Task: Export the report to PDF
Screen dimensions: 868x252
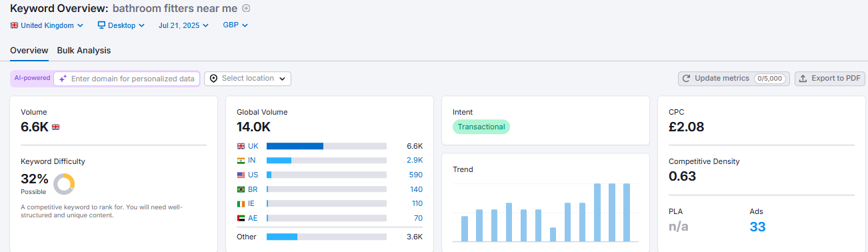Action: click(830, 79)
